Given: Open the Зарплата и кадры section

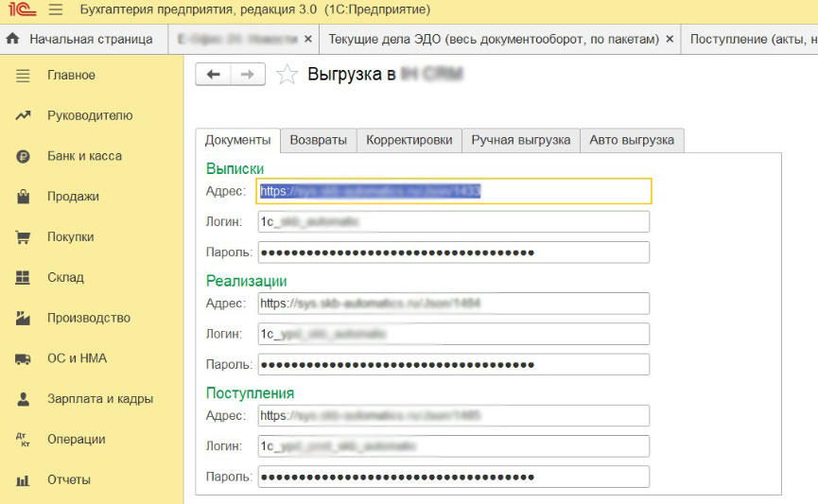Looking at the screenshot, I should pos(100,399).
